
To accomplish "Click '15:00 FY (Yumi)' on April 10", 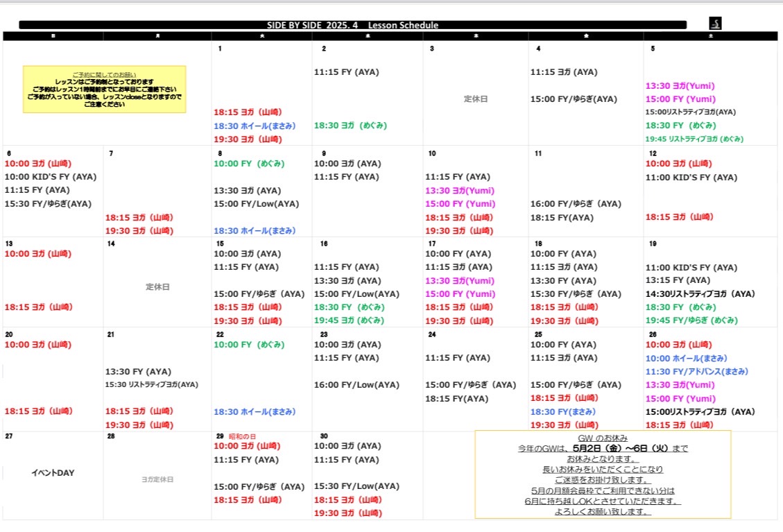I will (461, 204).
